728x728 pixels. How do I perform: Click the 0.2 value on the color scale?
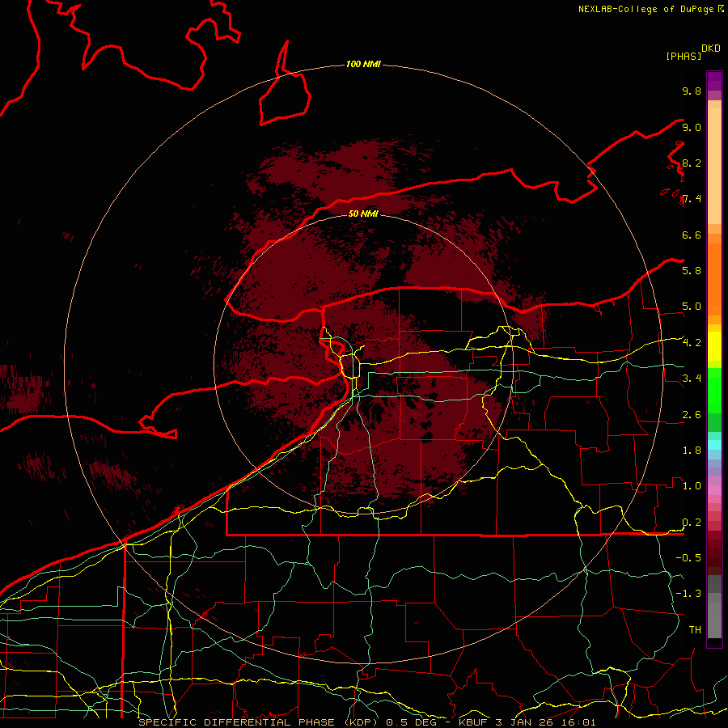692,523
